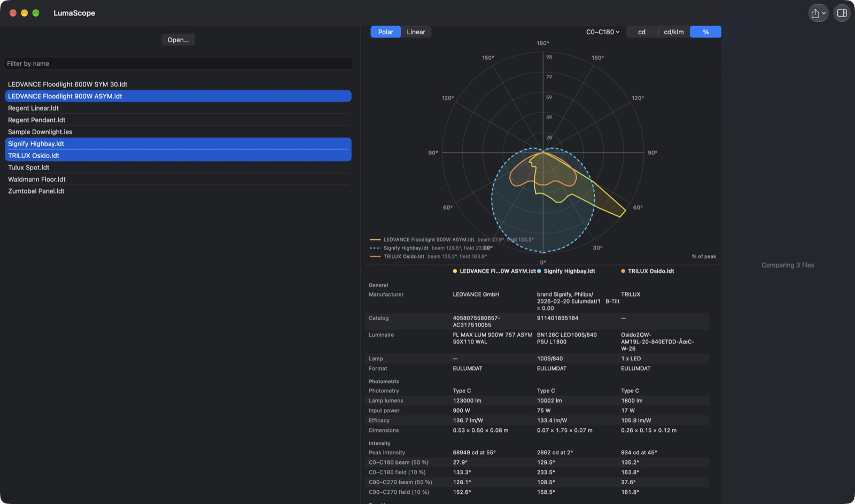Choose Waldmann Floor.ldt from the list
The width and height of the screenshot is (855, 504).
[178, 180]
